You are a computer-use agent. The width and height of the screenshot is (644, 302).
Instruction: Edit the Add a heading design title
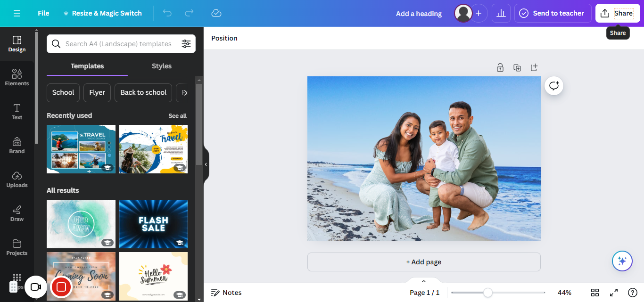[419, 14]
